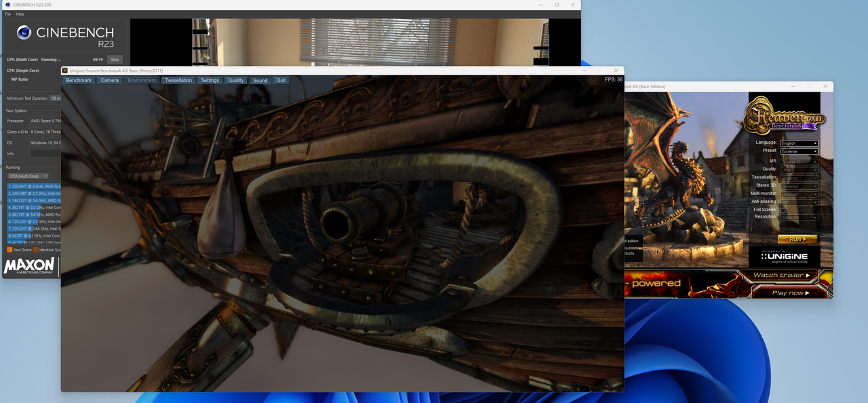868x403 pixels.
Task: Click the Info text field in Cinebench
Action: point(45,153)
